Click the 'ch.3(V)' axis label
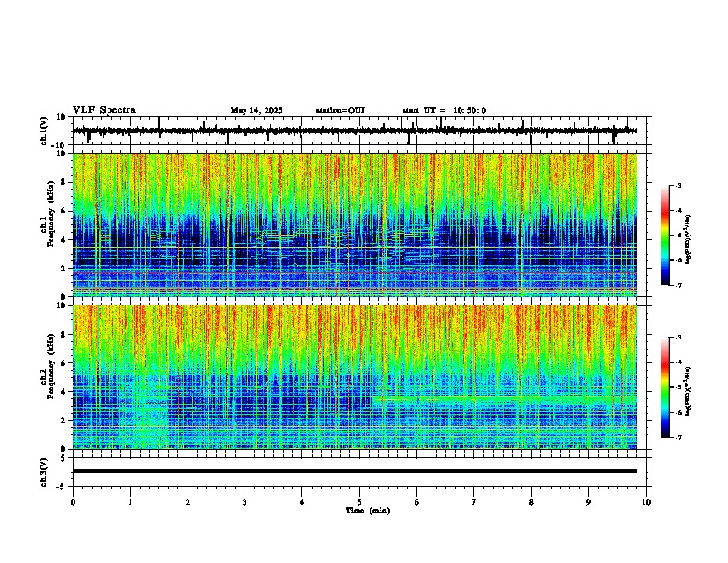This screenshot has width=728, height=563. (x=44, y=473)
